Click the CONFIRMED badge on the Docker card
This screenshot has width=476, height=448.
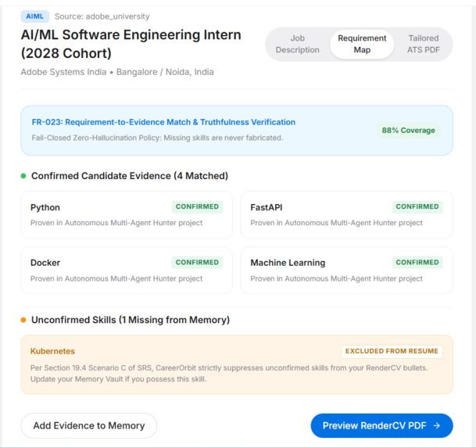[197, 263]
